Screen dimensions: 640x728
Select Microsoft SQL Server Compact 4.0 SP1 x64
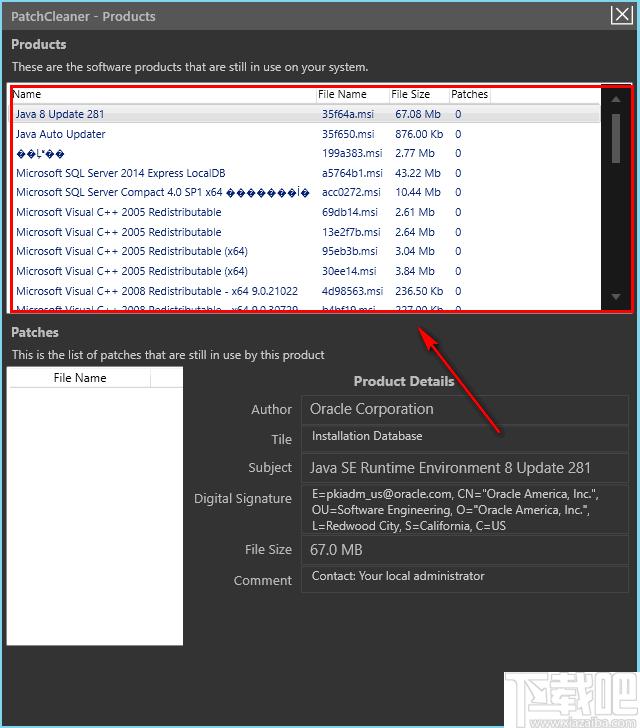point(305,192)
